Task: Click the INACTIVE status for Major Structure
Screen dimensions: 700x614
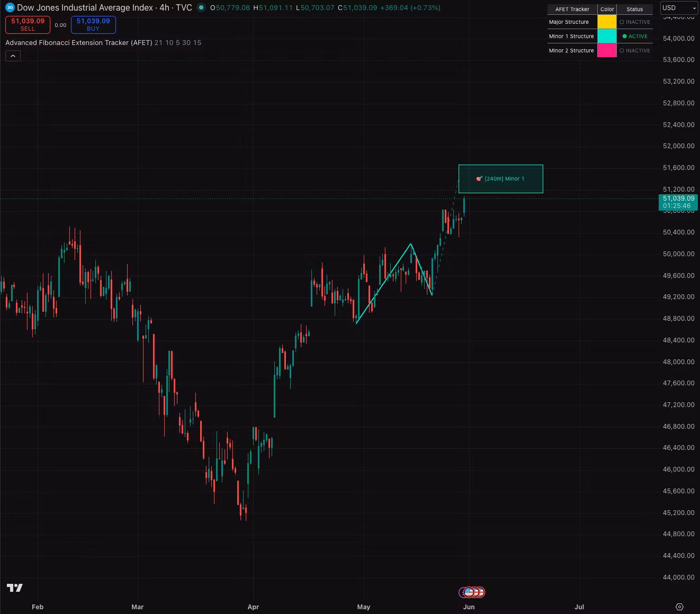Action: click(x=635, y=22)
